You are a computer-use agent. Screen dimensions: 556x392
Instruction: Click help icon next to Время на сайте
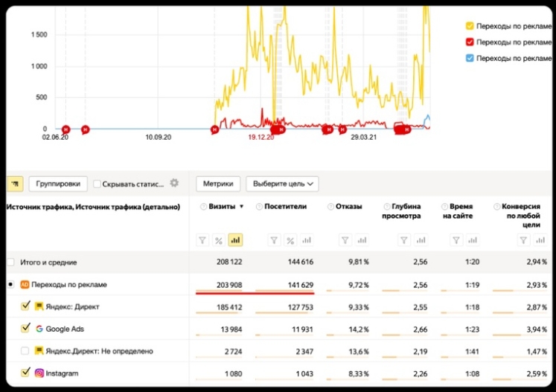tap(444, 207)
